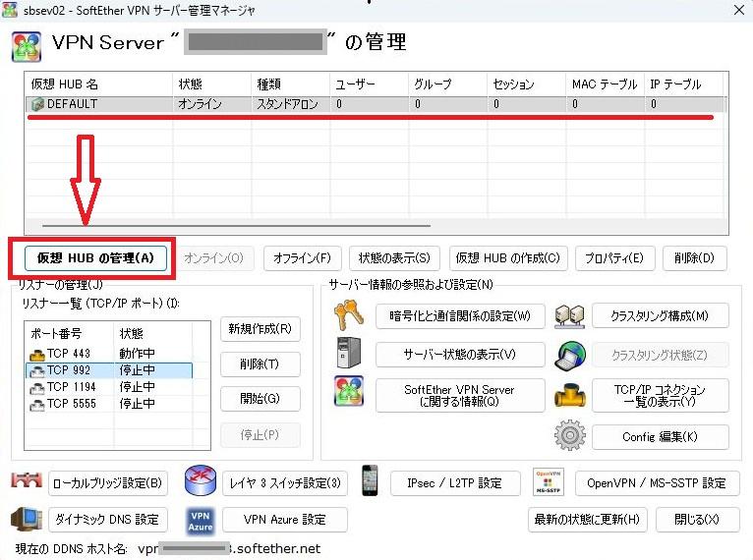This screenshot has width=753, height=560.
Task: Click the TCP 1194 listener icon
Action: click(37, 388)
